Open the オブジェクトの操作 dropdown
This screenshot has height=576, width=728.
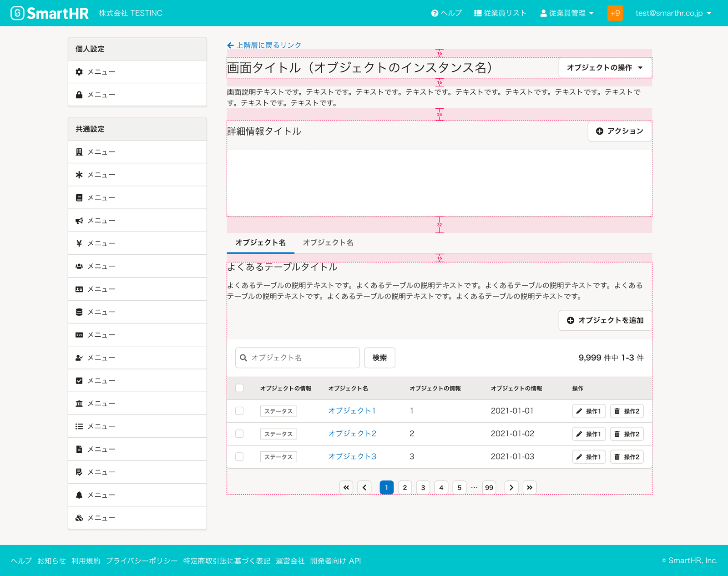coord(605,68)
